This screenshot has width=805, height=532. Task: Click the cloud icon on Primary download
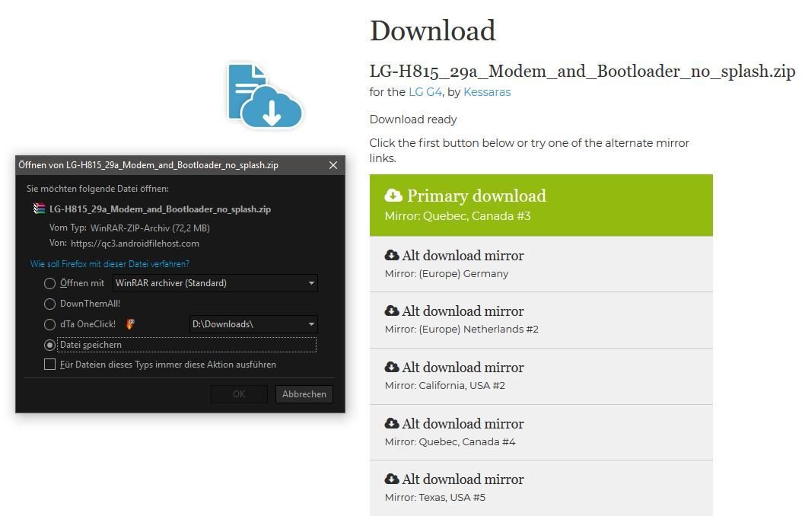pos(393,195)
